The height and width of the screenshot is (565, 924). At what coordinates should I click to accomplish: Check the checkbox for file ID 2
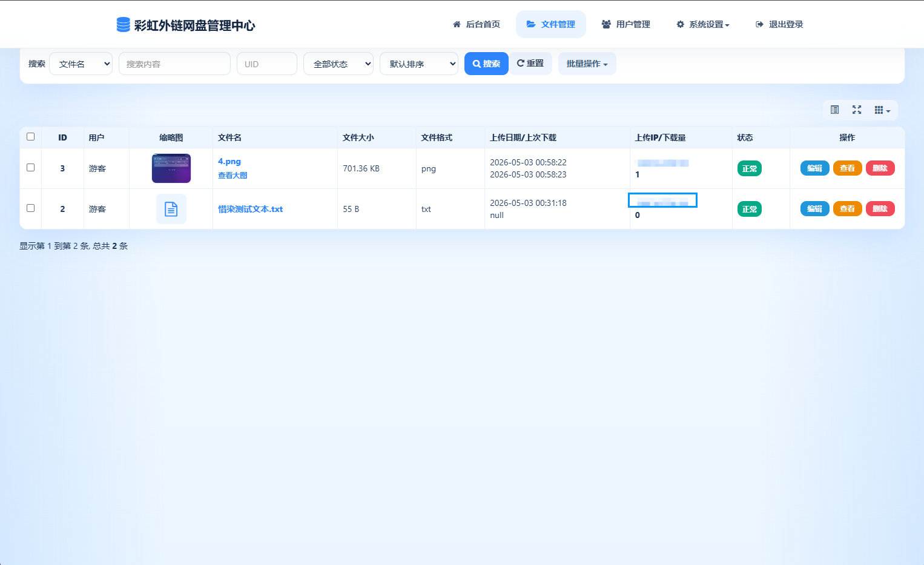pyautogui.click(x=31, y=208)
